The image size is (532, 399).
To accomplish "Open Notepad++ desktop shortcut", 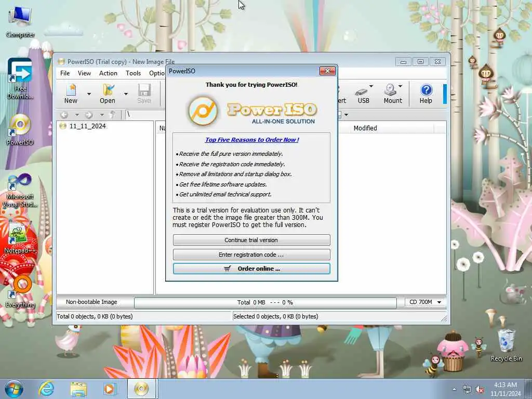I will tap(20, 237).
